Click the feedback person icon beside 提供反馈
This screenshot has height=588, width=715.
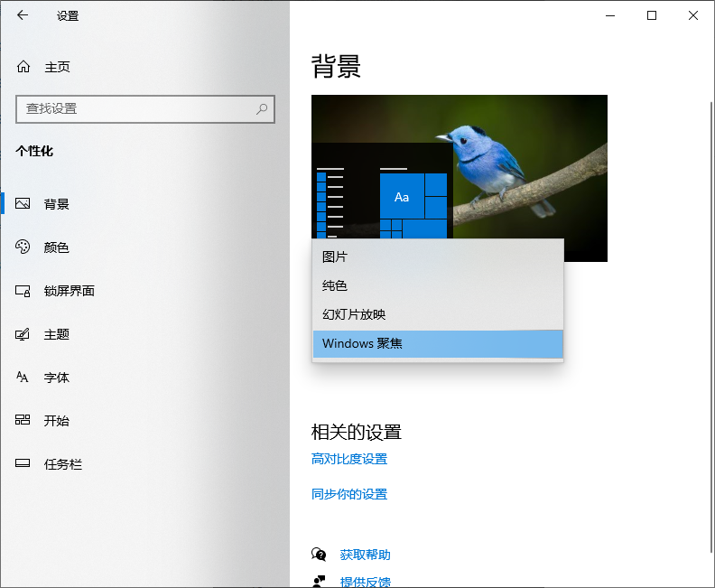click(319, 581)
